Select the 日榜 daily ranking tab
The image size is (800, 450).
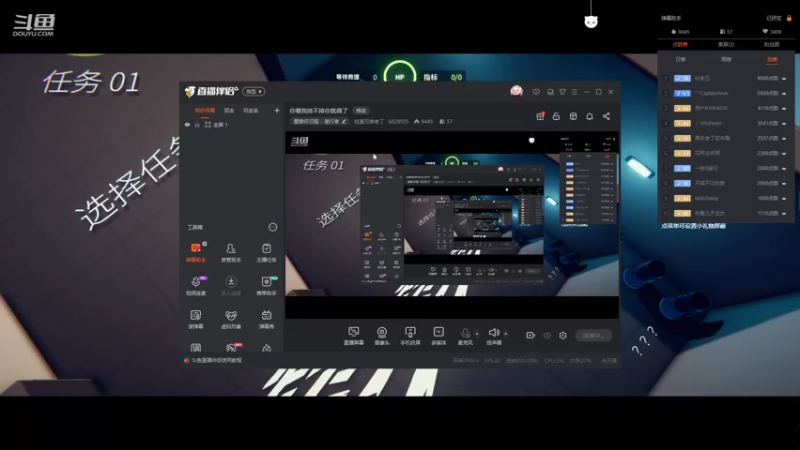pyautogui.click(x=681, y=60)
